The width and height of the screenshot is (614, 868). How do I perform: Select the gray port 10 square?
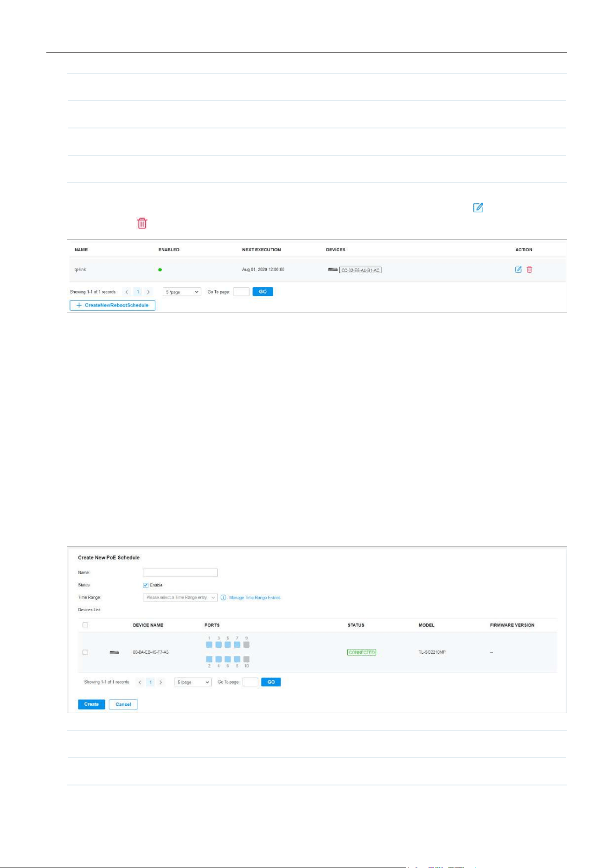[246, 659]
